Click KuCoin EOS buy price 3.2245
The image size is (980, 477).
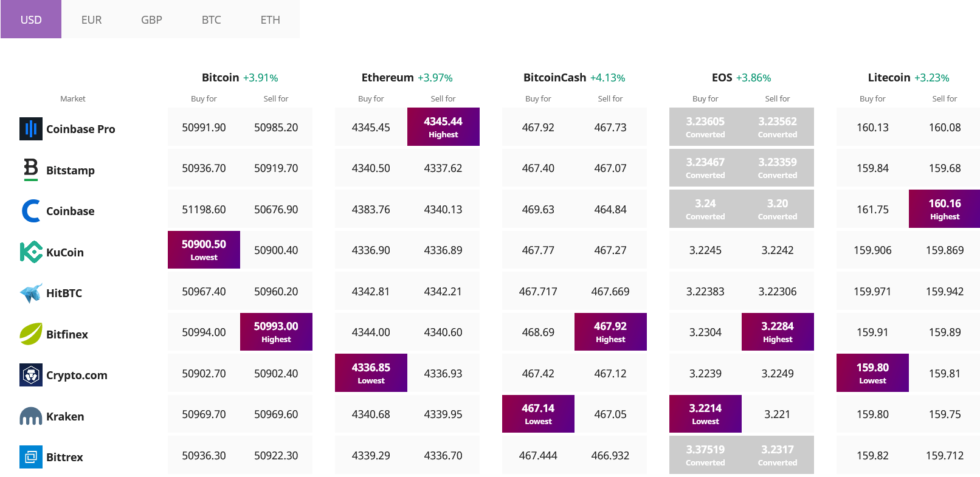click(705, 250)
